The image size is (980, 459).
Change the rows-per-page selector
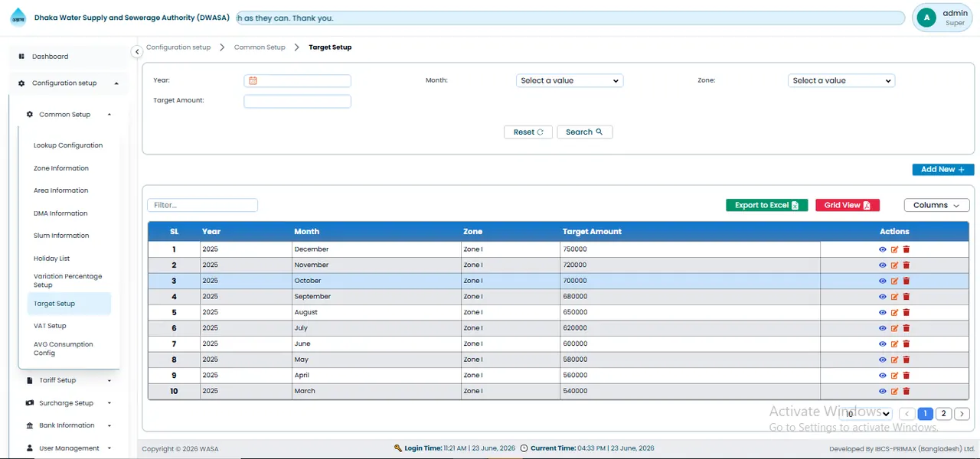867,414
